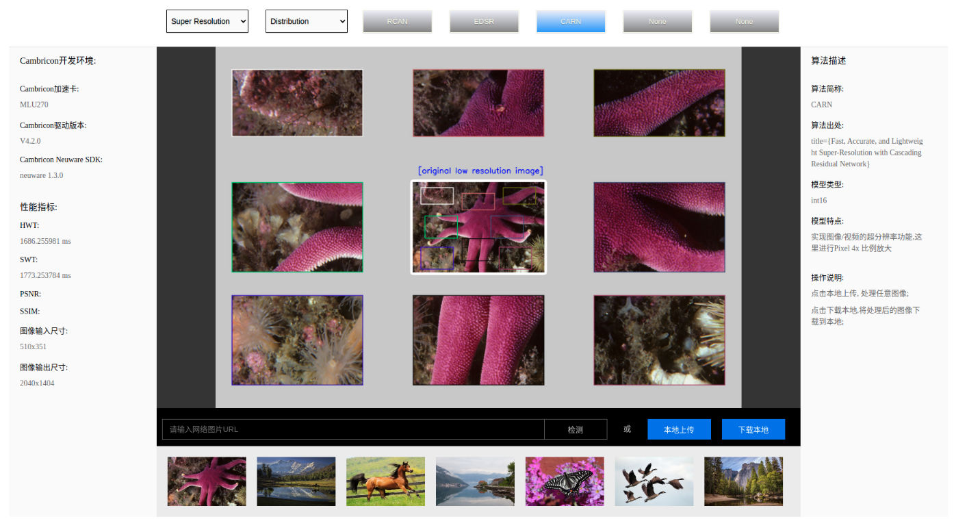Click the 本地上传 upload button
Image resolution: width=980 pixels, height=519 pixels.
[679, 429]
